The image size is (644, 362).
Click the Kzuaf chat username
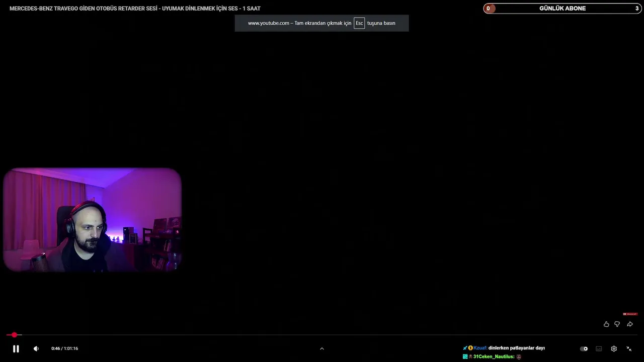tap(480, 348)
